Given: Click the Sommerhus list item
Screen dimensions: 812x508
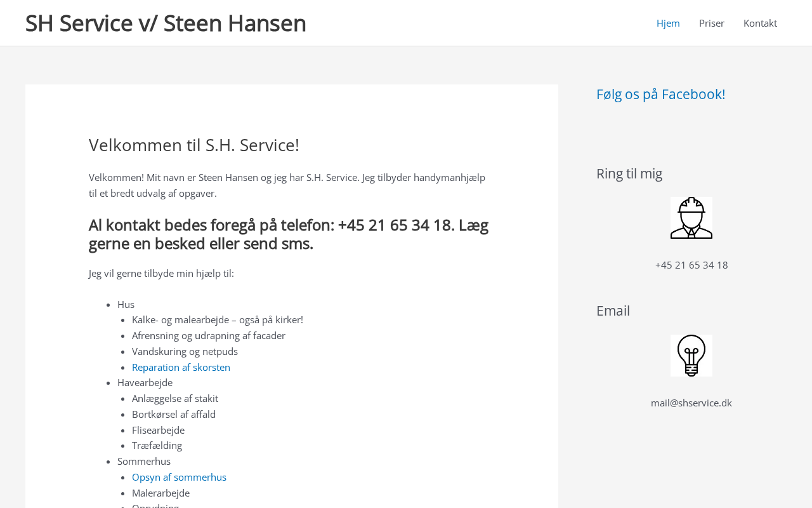Looking at the screenshot, I should [144, 461].
